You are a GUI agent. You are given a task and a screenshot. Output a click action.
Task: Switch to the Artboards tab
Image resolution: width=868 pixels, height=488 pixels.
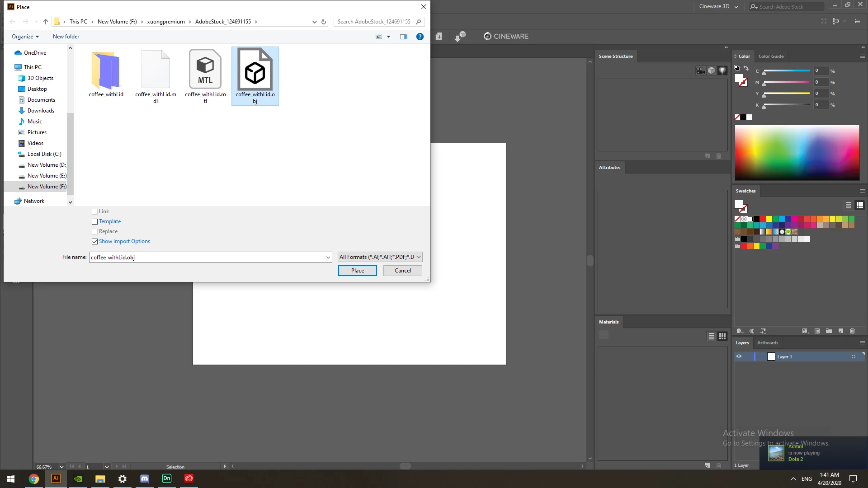pyautogui.click(x=767, y=343)
